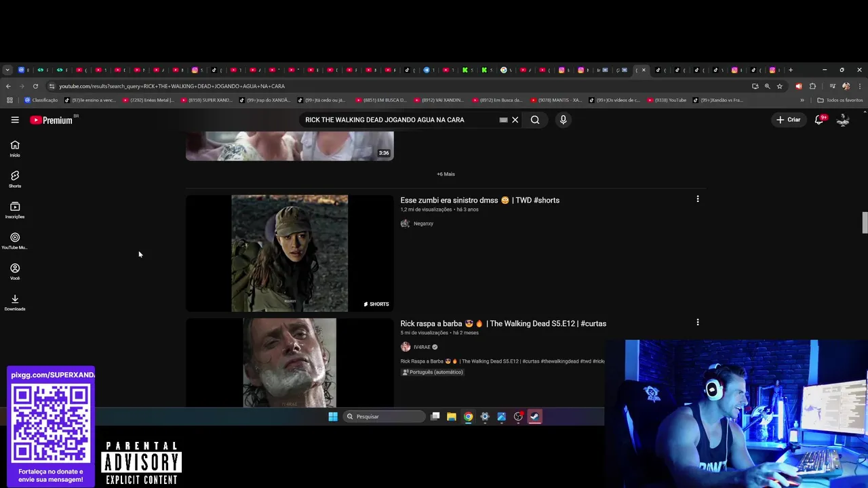Viewport: 868px width, 488px height.
Task: Click the browser address bar URL
Action: 172,86
